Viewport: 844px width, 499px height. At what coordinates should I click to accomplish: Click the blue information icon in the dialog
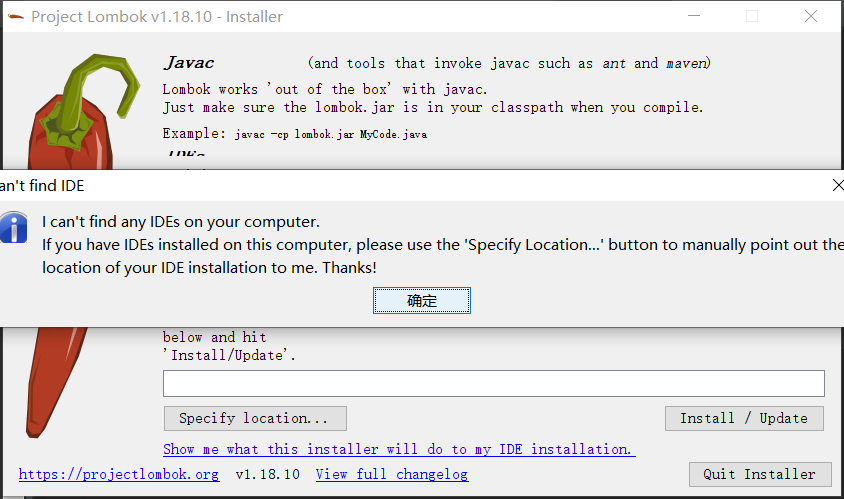13,227
